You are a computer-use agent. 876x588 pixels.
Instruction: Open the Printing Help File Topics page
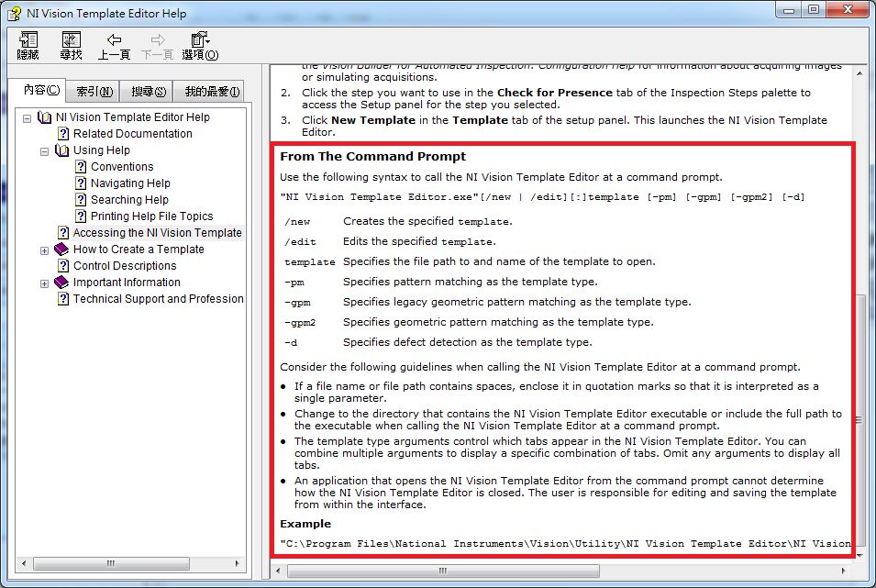pyautogui.click(x=151, y=216)
